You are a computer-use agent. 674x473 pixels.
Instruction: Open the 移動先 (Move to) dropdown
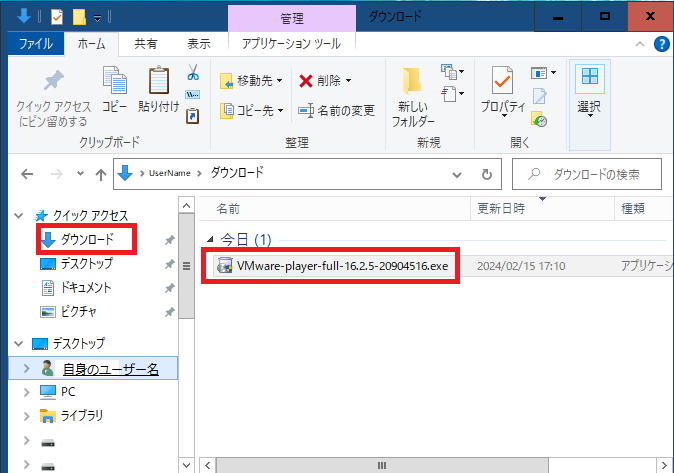(280, 81)
